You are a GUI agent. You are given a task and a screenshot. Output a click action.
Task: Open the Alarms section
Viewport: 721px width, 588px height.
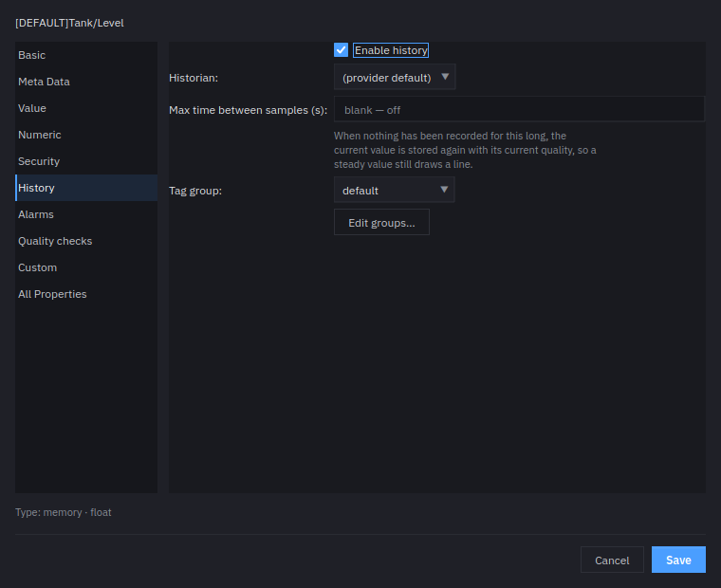(x=86, y=214)
